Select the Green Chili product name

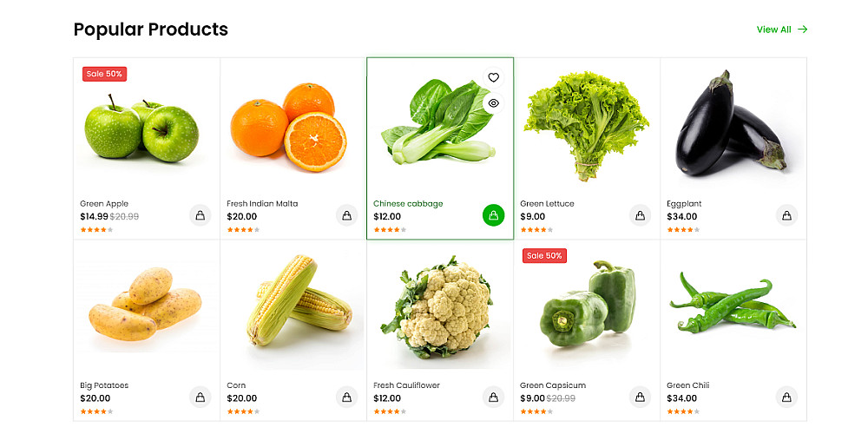(690, 385)
